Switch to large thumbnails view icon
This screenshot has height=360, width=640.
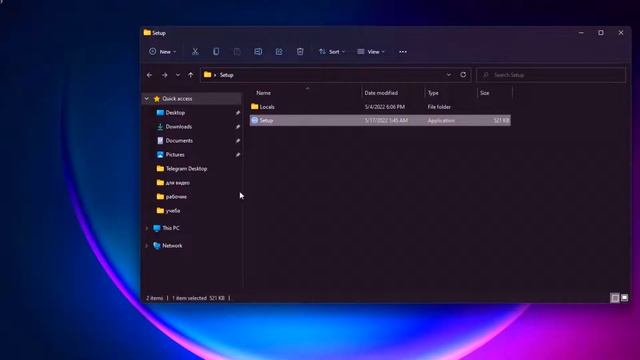coord(625,298)
